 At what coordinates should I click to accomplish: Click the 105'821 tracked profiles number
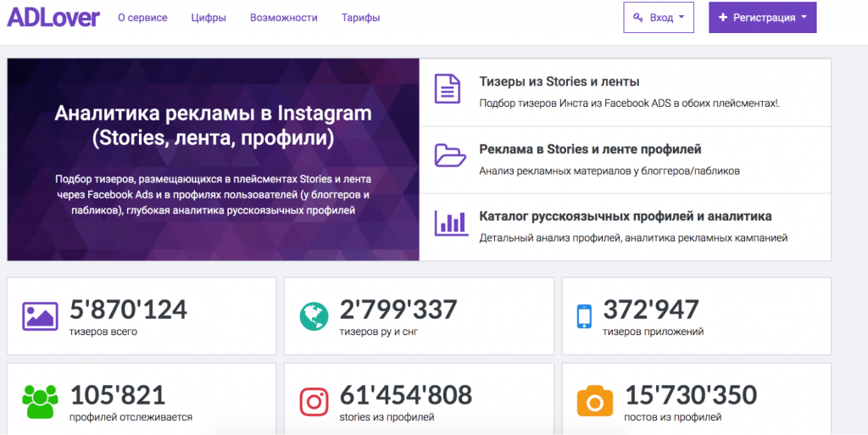pyautogui.click(x=118, y=394)
